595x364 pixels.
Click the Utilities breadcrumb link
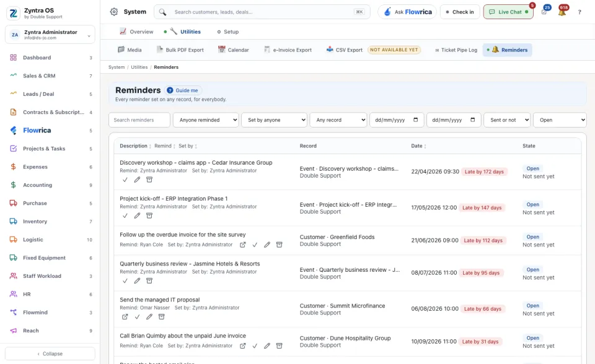point(139,67)
